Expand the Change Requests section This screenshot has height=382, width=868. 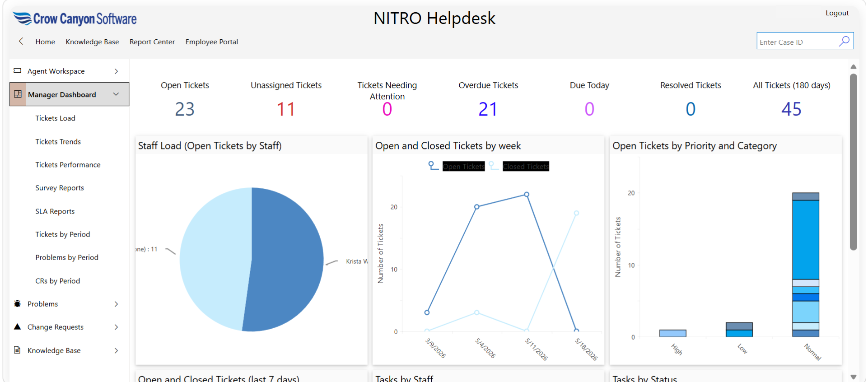pos(116,327)
